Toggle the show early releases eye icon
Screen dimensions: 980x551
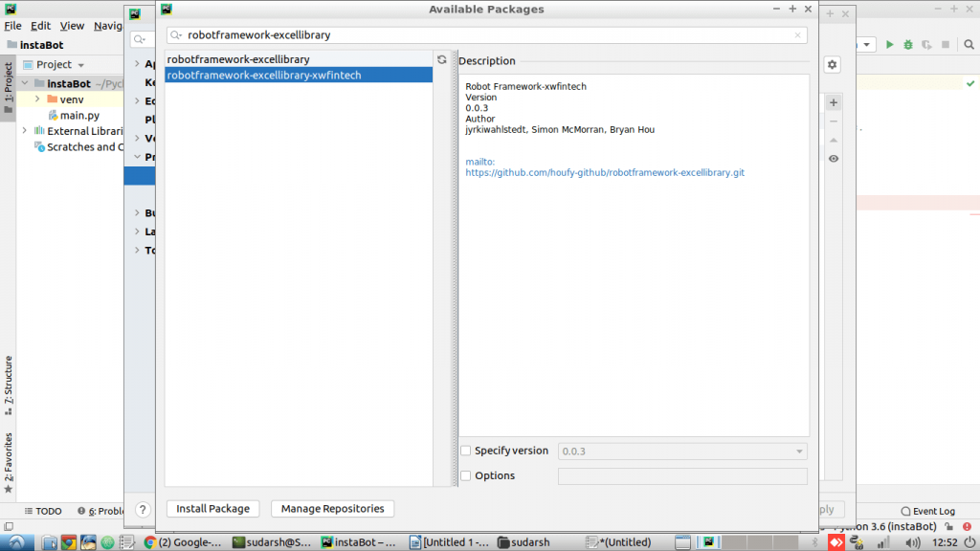[834, 159]
